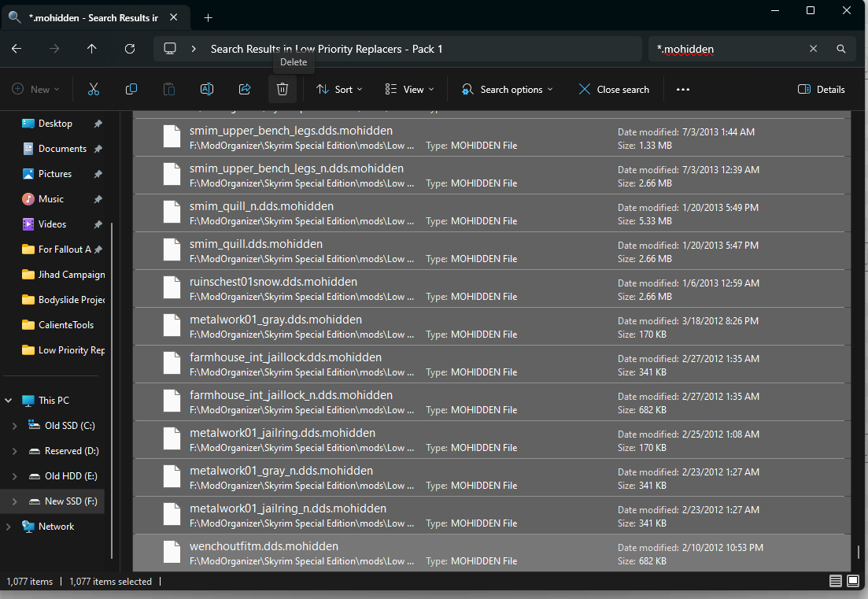Click the forward navigation arrow
The height and width of the screenshot is (599, 868).
point(54,49)
